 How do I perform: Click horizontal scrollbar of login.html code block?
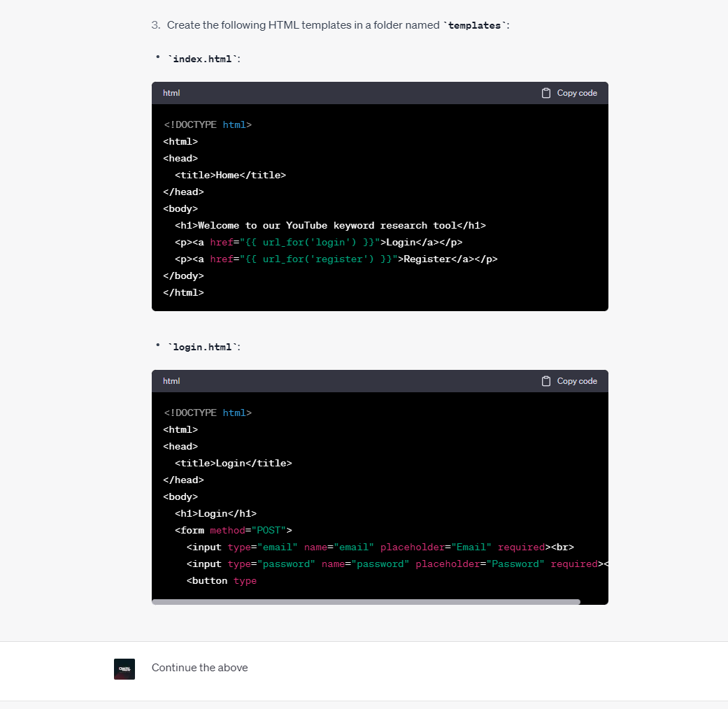[366, 602]
